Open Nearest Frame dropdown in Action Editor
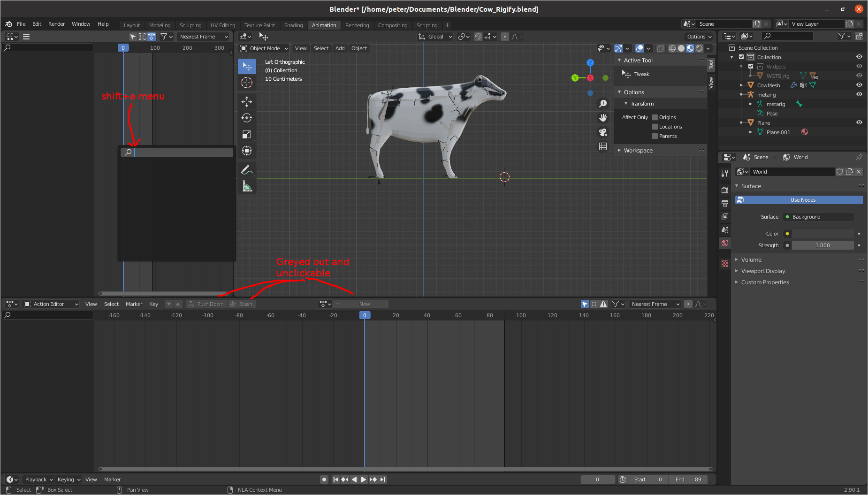Screen dimensions: 868x495 [655, 304]
